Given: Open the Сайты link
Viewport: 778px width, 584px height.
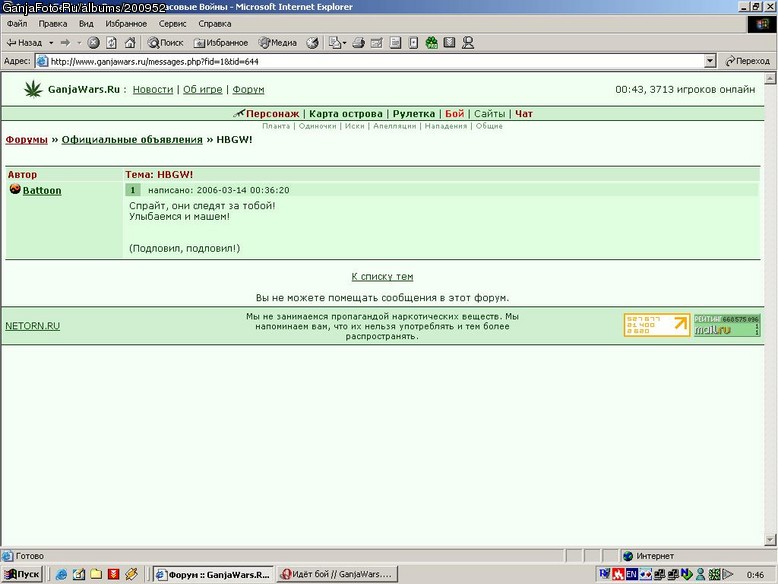Looking at the screenshot, I should coord(489,114).
